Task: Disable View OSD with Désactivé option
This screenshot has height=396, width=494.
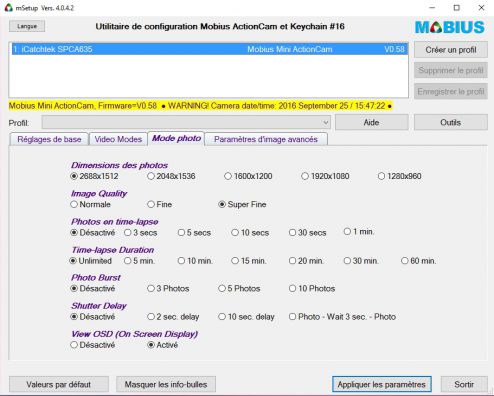Action: (x=93, y=345)
